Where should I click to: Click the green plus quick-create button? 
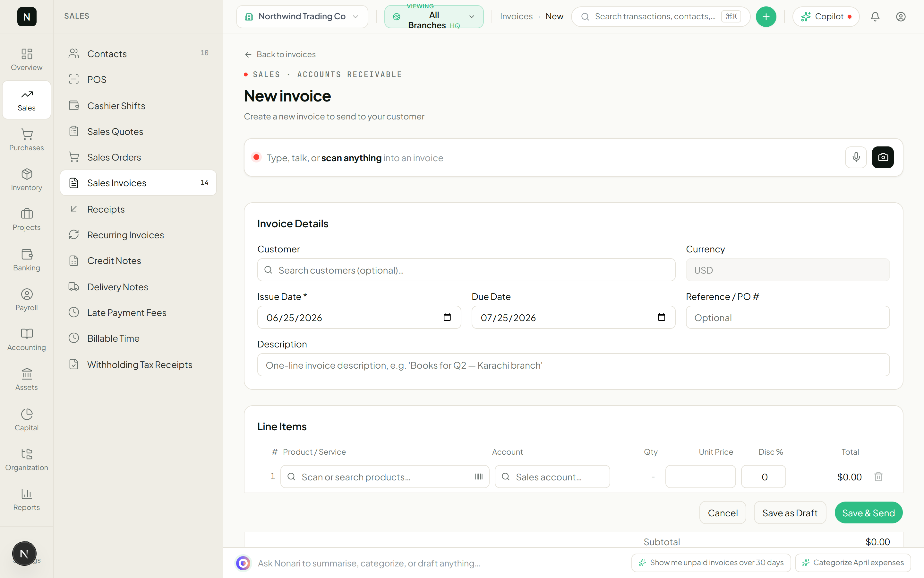click(x=766, y=16)
